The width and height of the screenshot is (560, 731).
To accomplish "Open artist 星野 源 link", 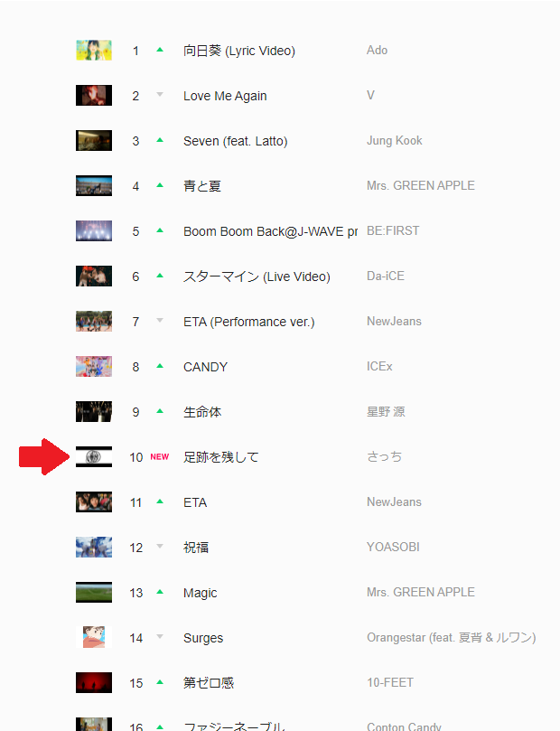I will pyautogui.click(x=386, y=412).
